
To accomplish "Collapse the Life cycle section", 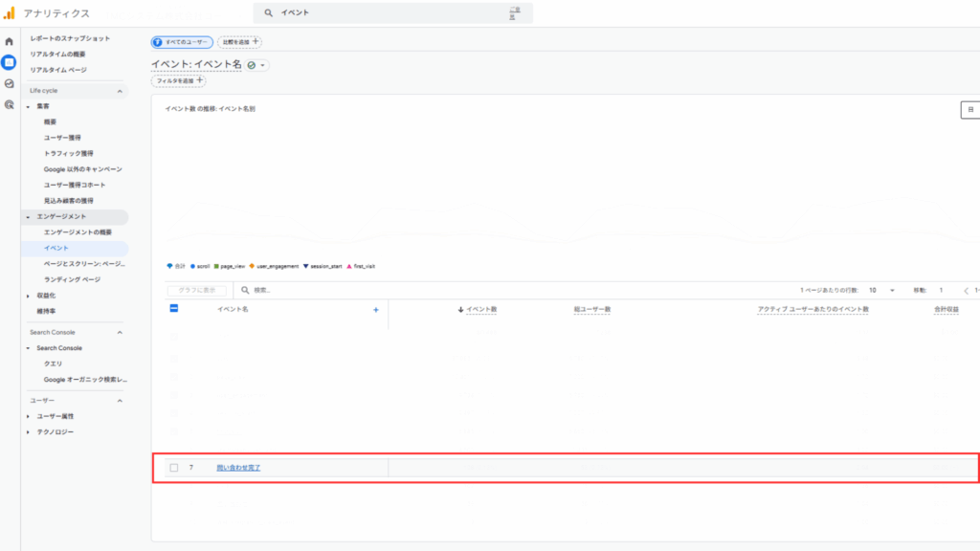I will pyautogui.click(x=120, y=91).
